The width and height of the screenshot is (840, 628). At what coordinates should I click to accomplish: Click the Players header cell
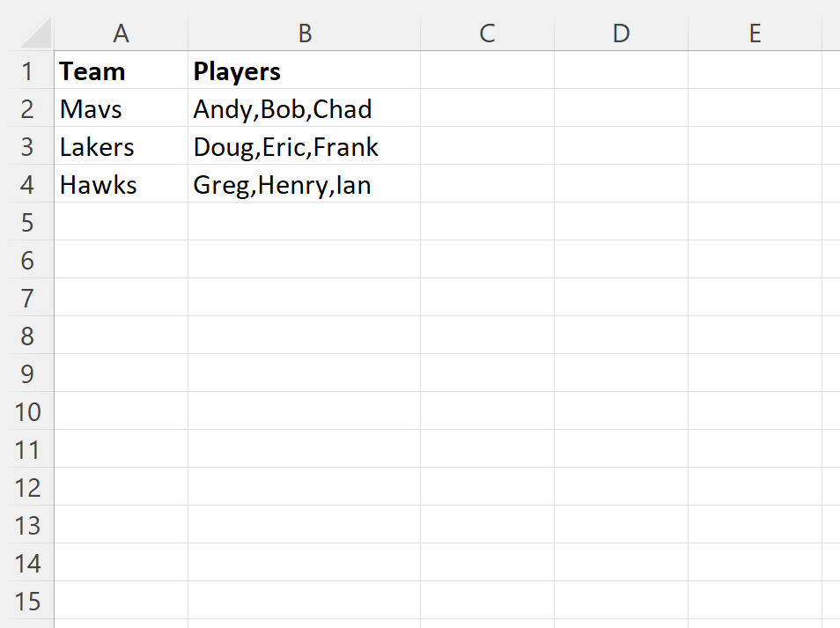point(305,70)
